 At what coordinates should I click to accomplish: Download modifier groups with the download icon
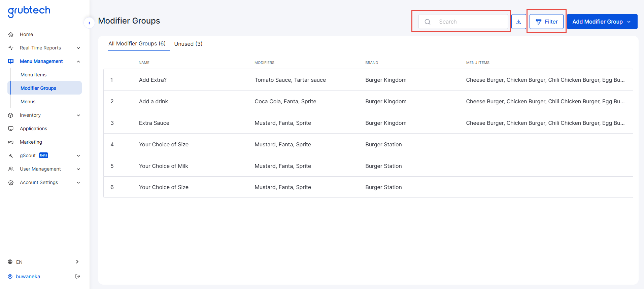click(x=519, y=22)
